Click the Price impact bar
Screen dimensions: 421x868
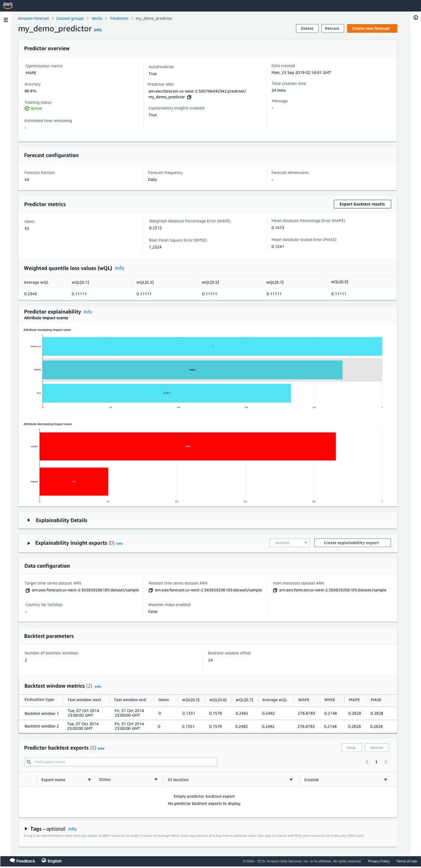(x=167, y=393)
